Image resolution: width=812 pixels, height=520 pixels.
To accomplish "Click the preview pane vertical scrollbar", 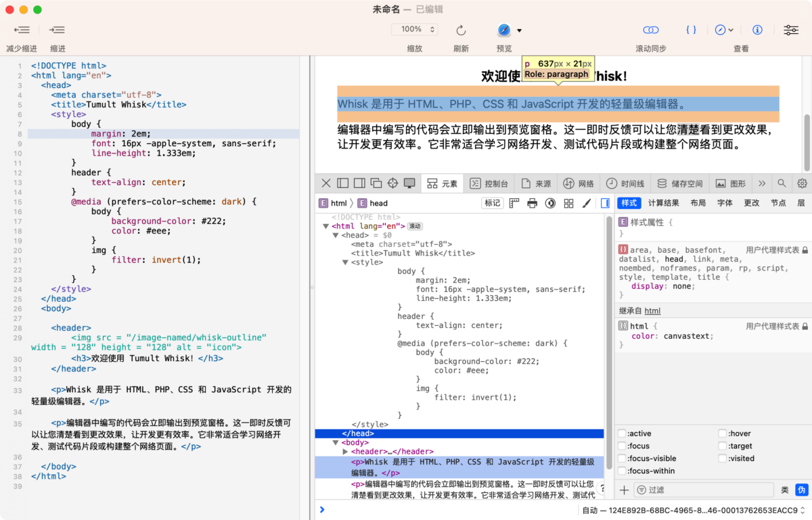I will [807, 142].
